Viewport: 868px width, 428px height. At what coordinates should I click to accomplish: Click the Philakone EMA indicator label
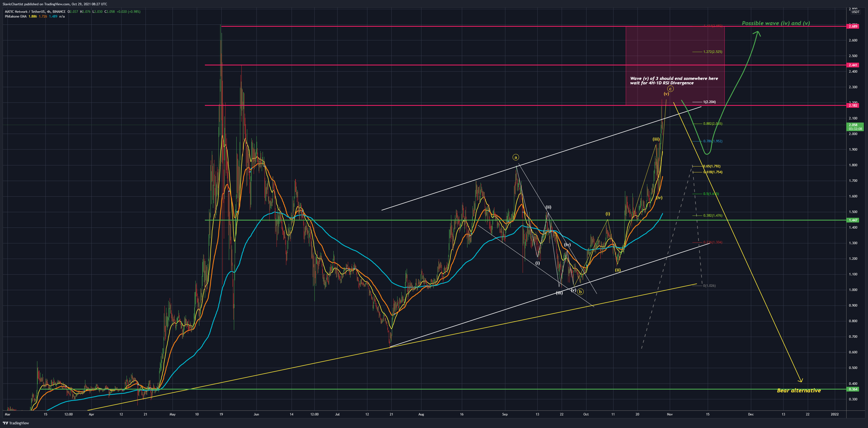16,16
